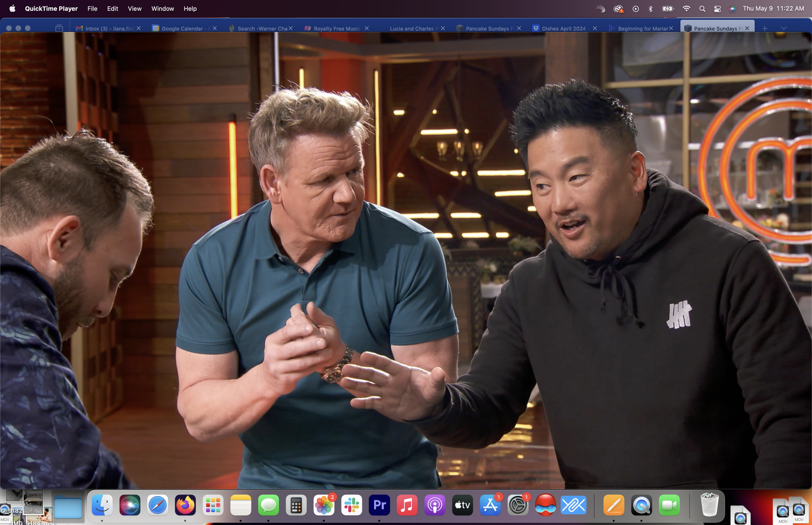
Task: Launch Firefox from the dock
Action: pos(185,505)
